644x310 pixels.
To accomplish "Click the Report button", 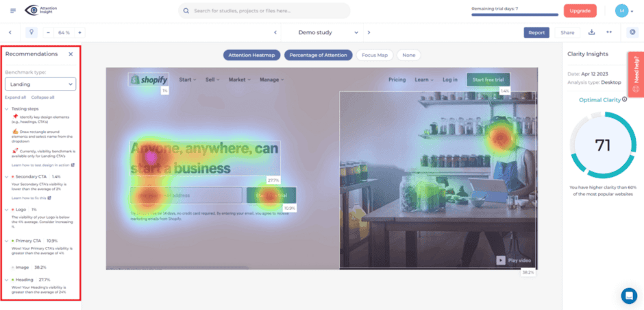I will 536,32.
